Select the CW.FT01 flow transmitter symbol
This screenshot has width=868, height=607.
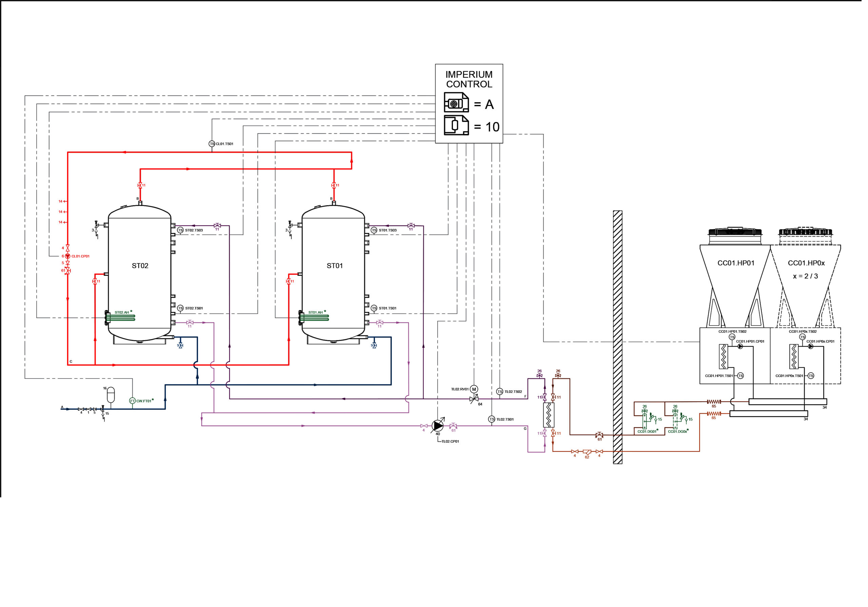click(x=132, y=401)
